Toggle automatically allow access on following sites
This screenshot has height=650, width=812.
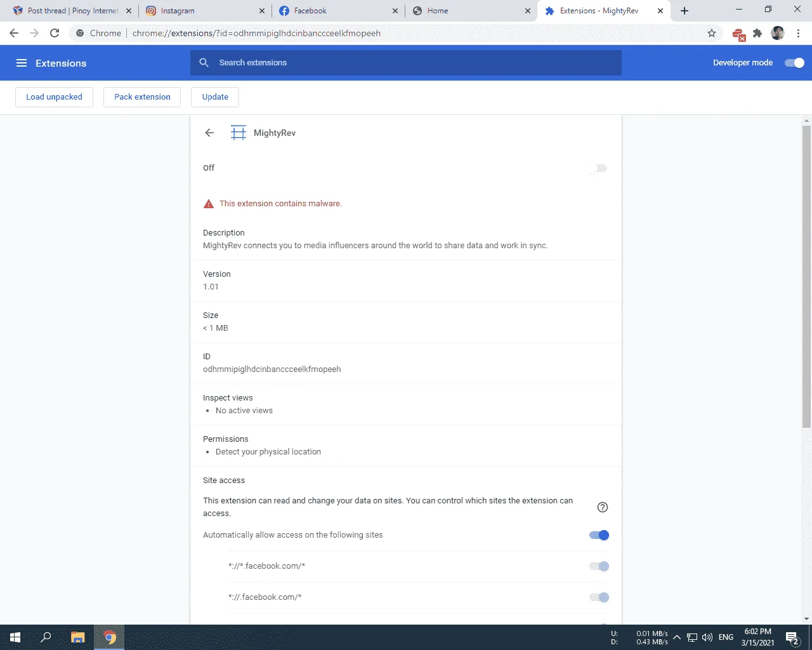pyautogui.click(x=599, y=535)
